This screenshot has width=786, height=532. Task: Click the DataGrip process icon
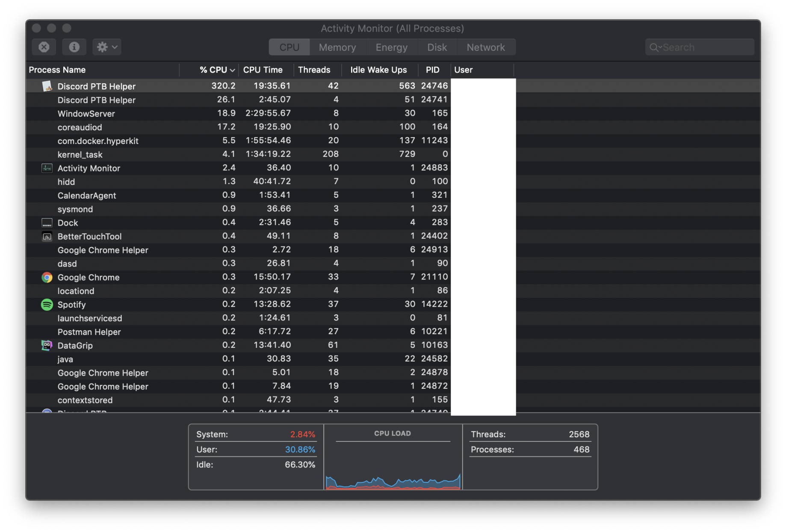pos(47,345)
